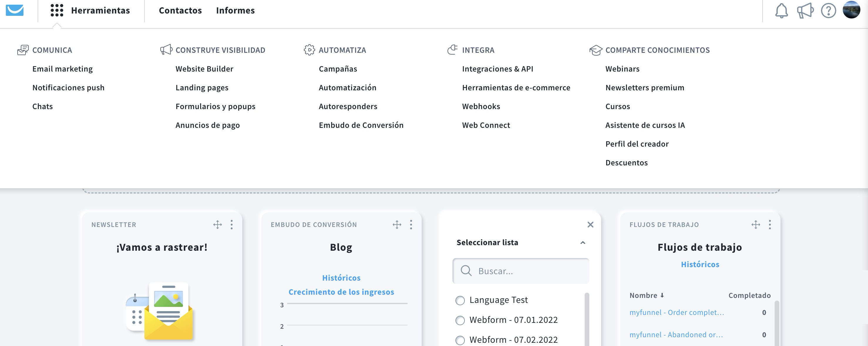The width and height of the screenshot is (868, 346).
Task: Open Herramientas de e-commerce
Action: pyautogui.click(x=516, y=87)
